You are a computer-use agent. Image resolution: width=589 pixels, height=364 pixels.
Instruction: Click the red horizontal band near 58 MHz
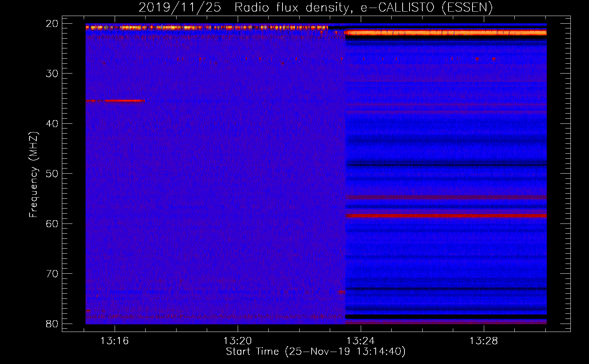coord(446,216)
